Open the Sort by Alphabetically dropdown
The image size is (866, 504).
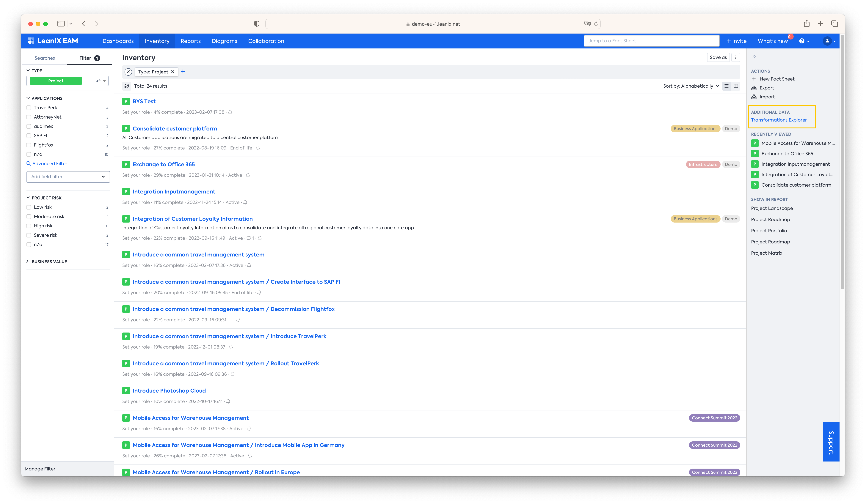coord(691,86)
